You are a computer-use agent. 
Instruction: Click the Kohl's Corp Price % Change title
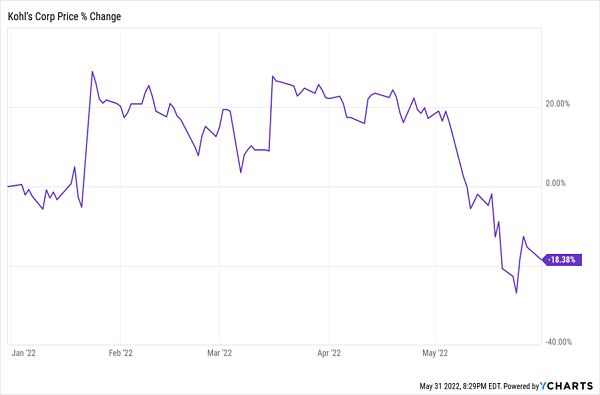[x=64, y=16]
